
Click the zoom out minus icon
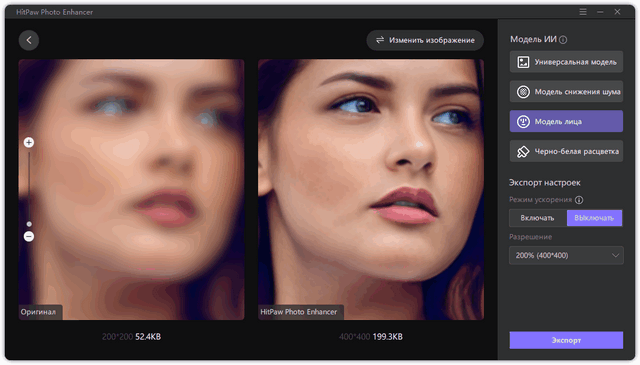tap(29, 236)
